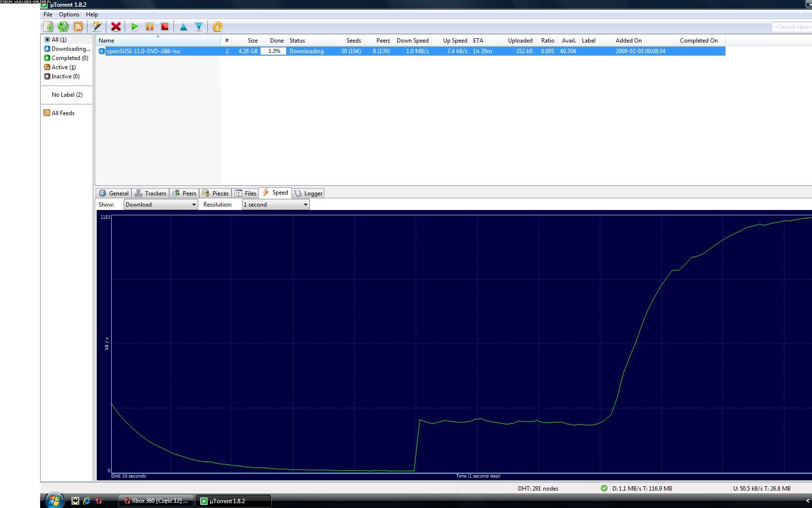Move torrent up the queue
This screenshot has height=508, width=812.
184,27
